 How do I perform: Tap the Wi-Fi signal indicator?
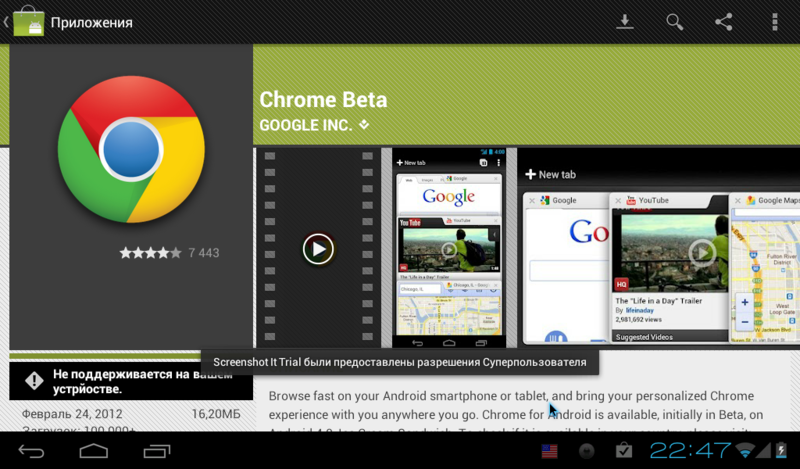coord(745,451)
